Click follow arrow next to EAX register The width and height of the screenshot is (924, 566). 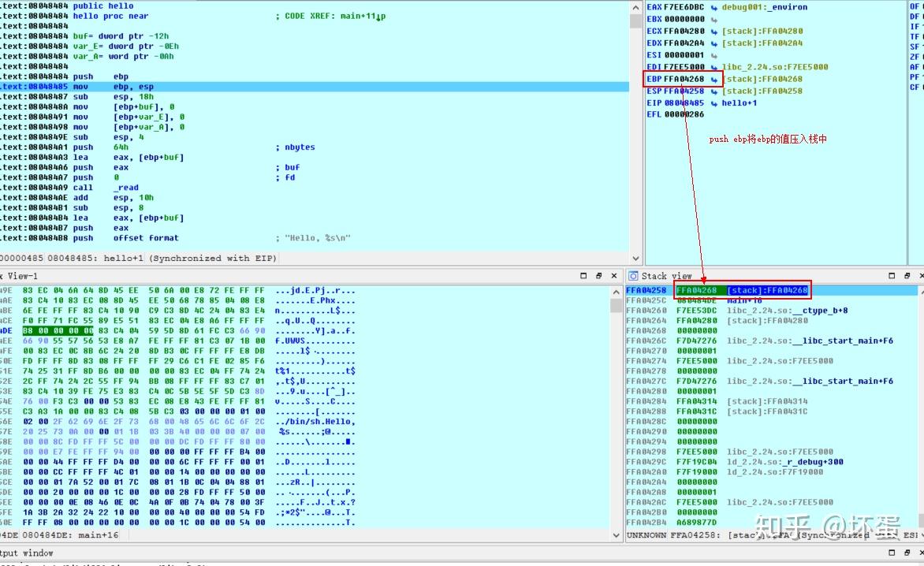pyautogui.click(x=713, y=7)
